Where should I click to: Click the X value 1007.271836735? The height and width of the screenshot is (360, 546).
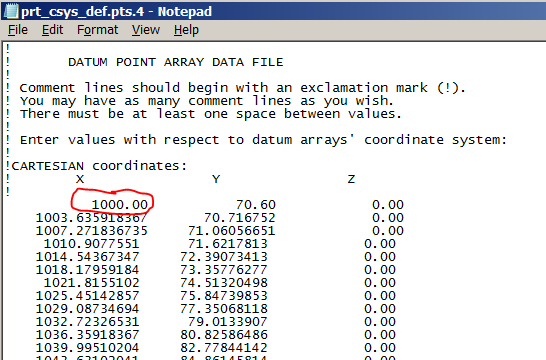[x=92, y=231]
